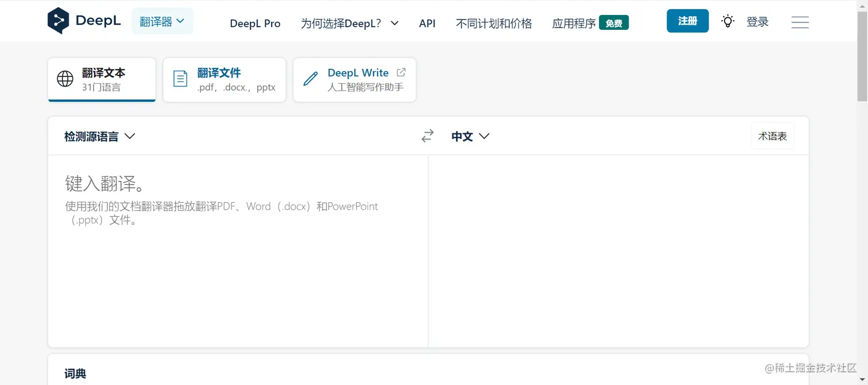The image size is (868, 385).
Task: Click into the 键入翻译 source text field
Action: point(238,251)
